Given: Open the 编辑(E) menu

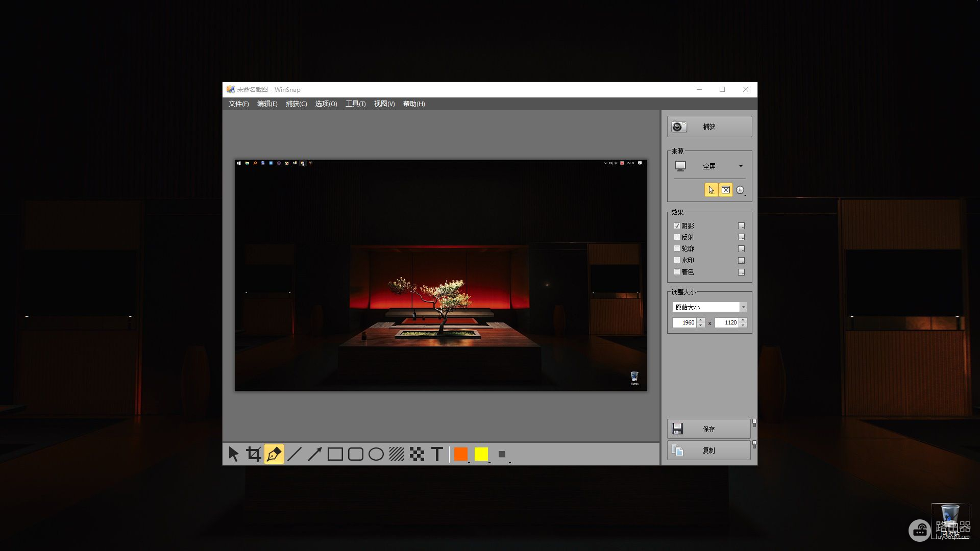Looking at the screenshot, I should [x=267, y=104].
